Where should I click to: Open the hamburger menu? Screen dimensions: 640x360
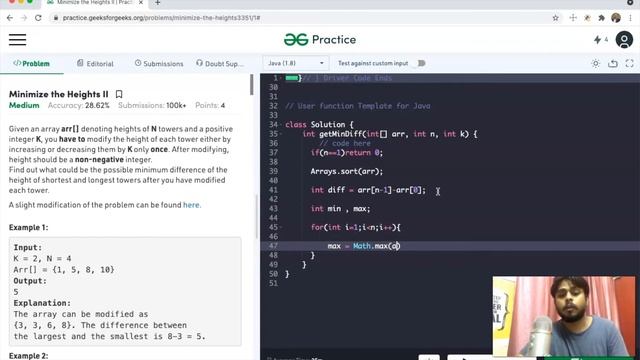pos(18,40)
